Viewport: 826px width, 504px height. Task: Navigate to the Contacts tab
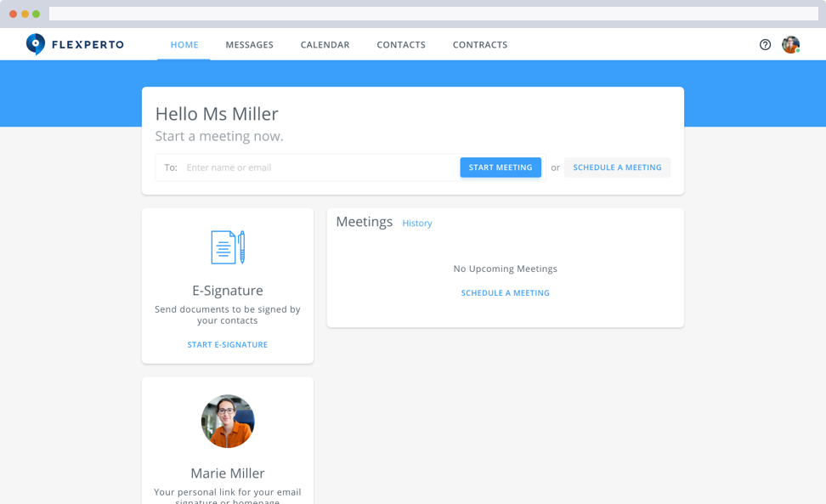coord(401,45)
